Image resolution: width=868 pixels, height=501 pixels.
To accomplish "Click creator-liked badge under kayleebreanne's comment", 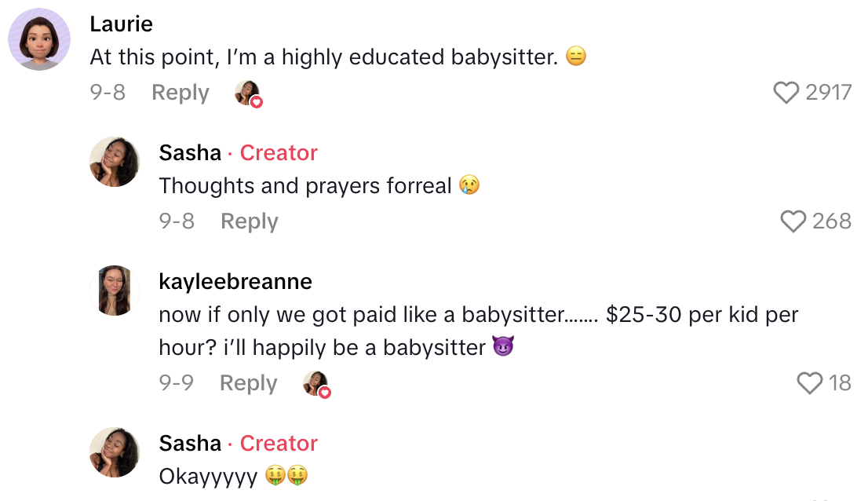I will (x=316, y=384).
